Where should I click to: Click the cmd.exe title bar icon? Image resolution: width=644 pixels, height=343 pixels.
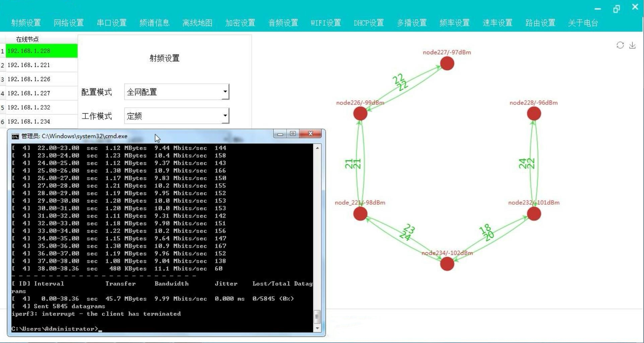pyautogui.click(x=15, y=136)
